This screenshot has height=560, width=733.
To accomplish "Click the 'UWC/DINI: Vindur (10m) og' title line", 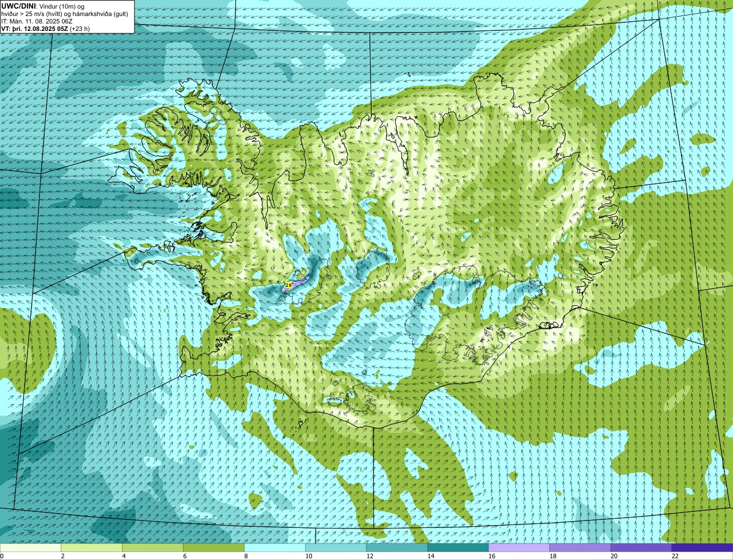I will [x=42, y=6].
